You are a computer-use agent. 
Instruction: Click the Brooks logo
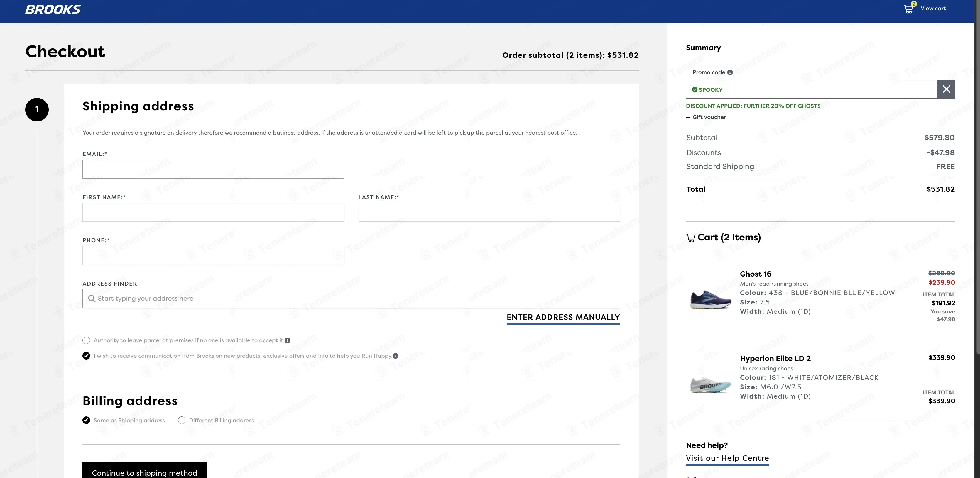[53, 9]
